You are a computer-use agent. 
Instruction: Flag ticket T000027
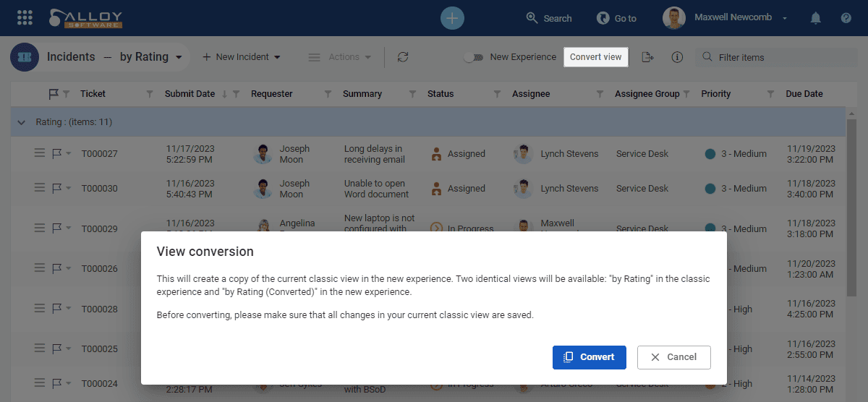[56, 153]
